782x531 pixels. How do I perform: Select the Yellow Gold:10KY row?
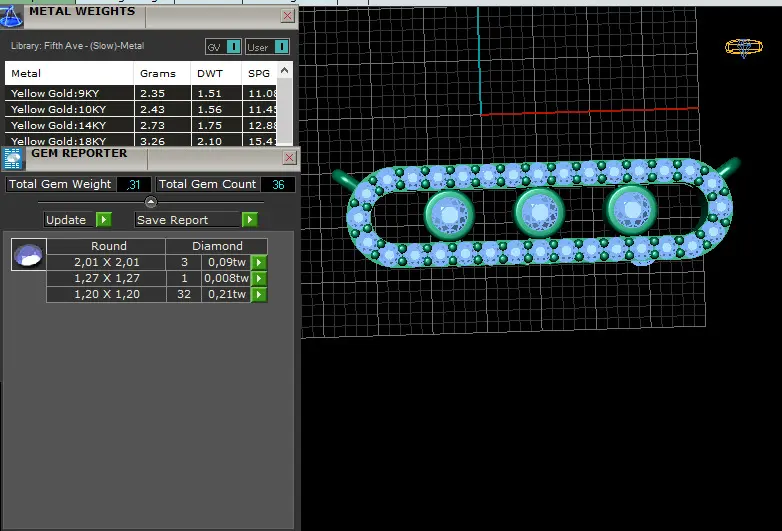coord(141,109)
